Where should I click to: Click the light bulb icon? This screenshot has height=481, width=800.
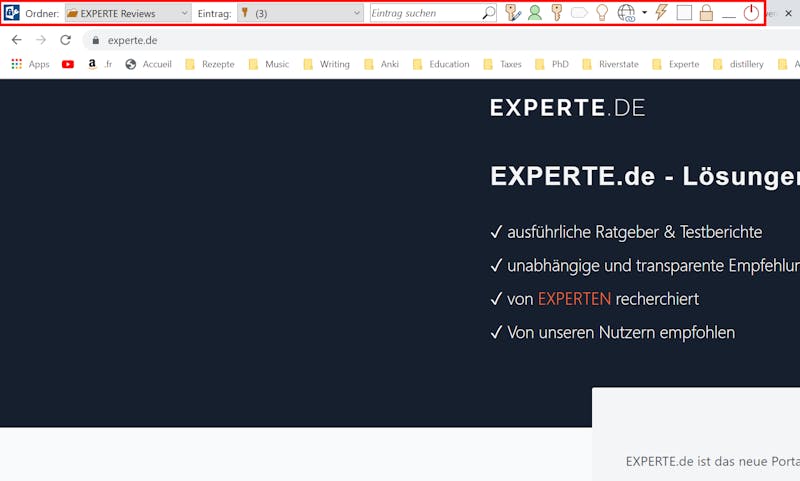tap(602, 13)
